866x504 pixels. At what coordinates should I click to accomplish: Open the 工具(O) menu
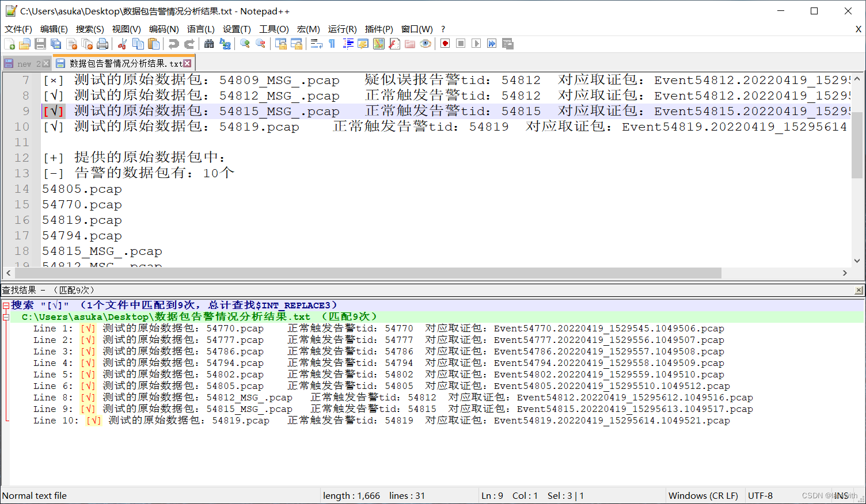pyautogui.click(x=274, y=29)
